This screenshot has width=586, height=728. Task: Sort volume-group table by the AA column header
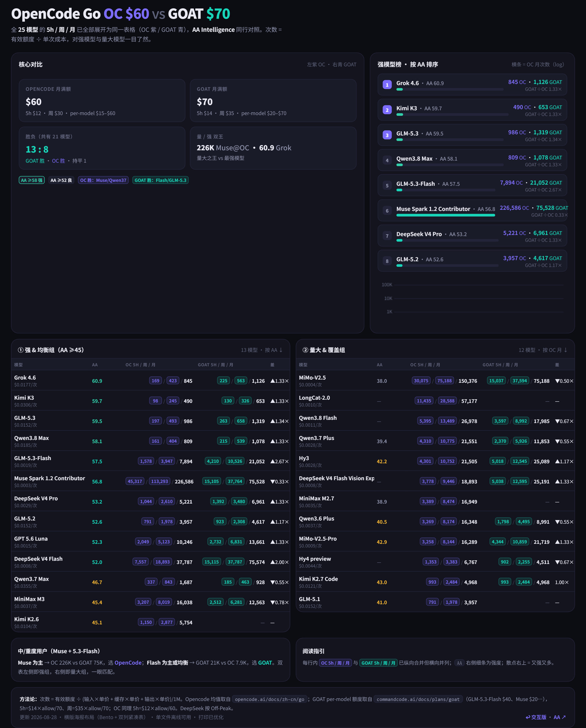379,365
